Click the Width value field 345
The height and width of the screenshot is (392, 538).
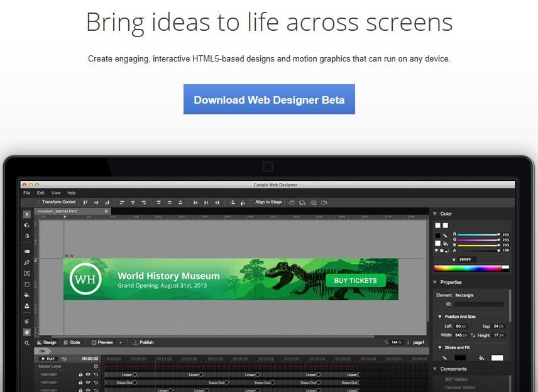(461, 335)
